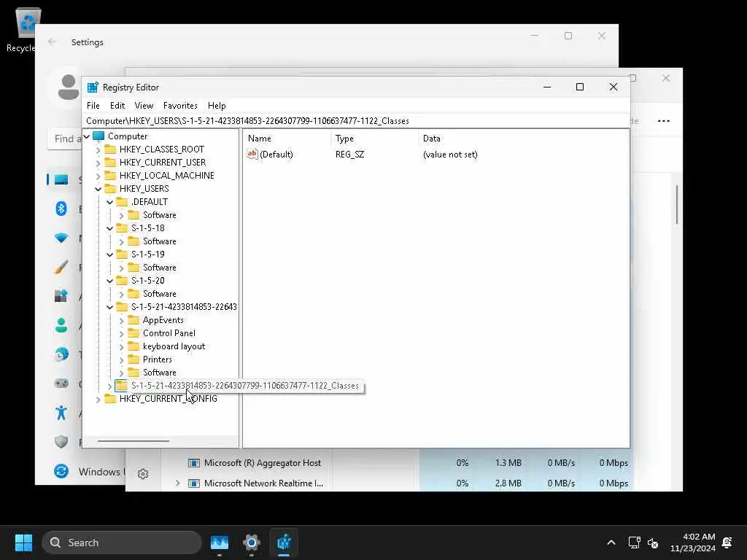
Task: Select HKEY_CLASSES_ROOT folder icon
Action: pyautogui.click(x=110, y=149)
